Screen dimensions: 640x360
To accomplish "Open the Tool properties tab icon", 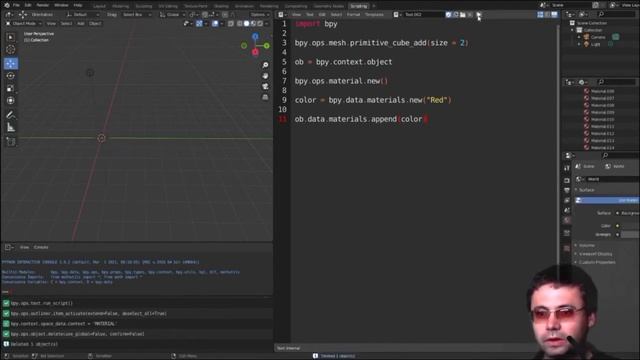I will 567,168.
